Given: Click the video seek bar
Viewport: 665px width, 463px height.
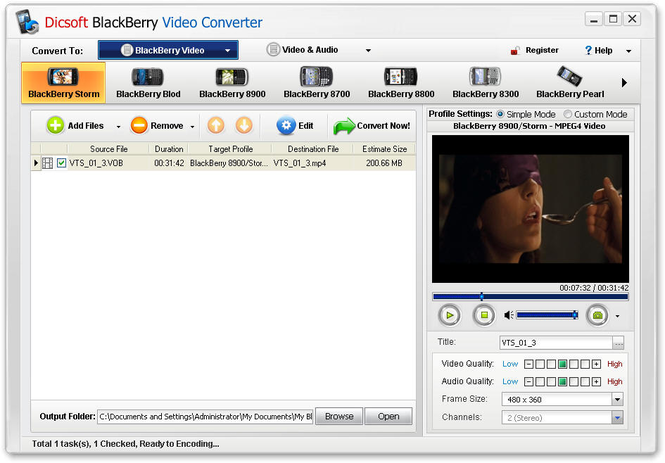Looking at the screenshot, I should (x=530, y=297).
